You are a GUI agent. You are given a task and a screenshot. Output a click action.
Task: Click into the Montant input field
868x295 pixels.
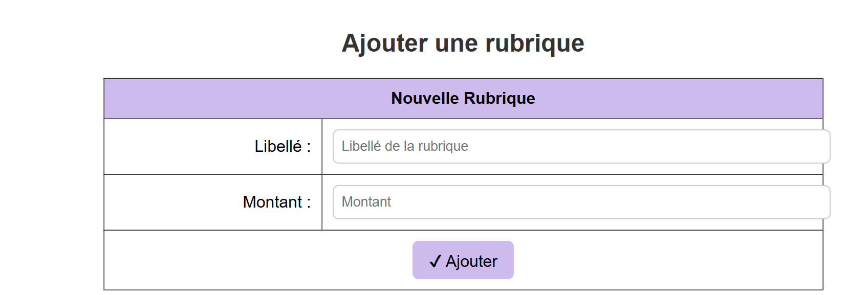pyautogui.click(x=581, y=202)
